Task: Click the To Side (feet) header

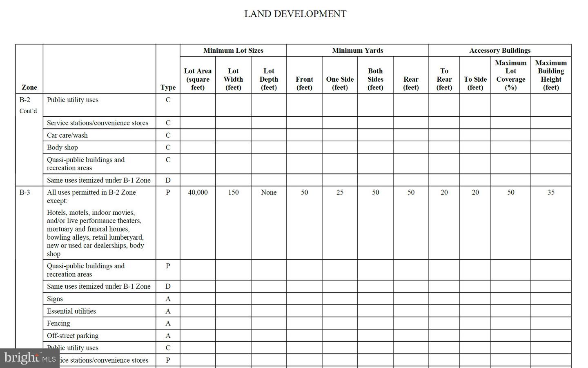Action: click(475, 83)
